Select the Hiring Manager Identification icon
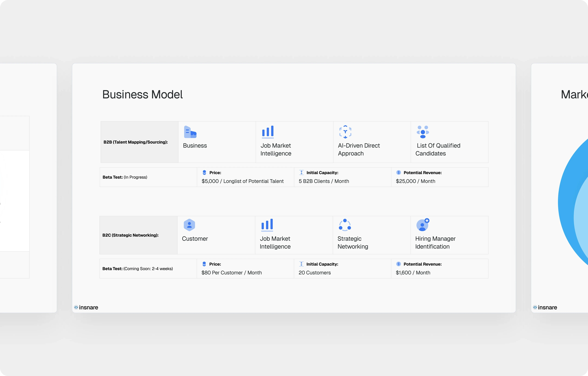The image size is (588, 376). coord(423,225)
